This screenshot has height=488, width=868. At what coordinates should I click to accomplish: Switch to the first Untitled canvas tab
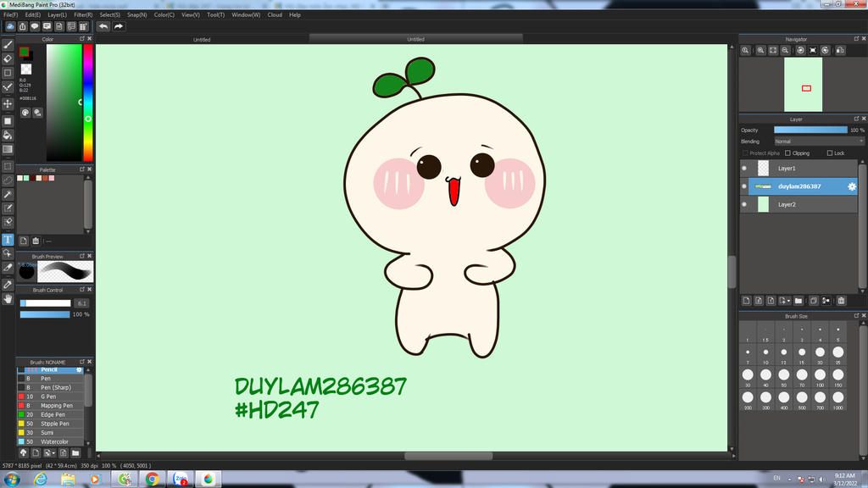coord(202,39)
